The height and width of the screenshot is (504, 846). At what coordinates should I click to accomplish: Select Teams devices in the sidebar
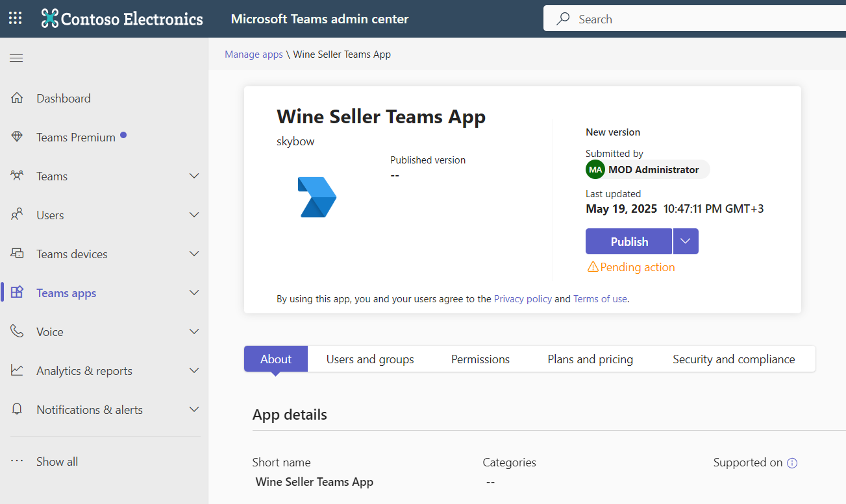click(72, 254)
